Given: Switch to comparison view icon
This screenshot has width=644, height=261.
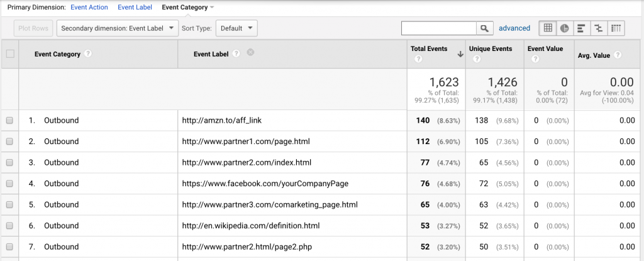Looking at the screenshot, I should [599, 28].
